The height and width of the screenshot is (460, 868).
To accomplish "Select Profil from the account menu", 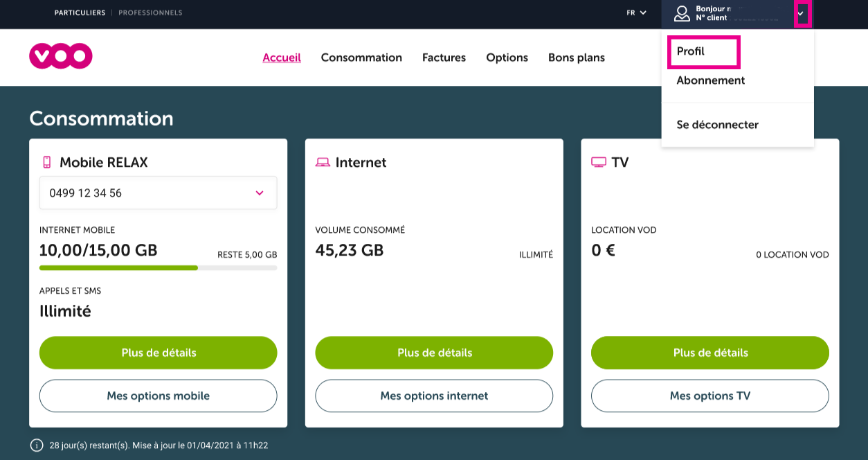I will tap(690, 51).
